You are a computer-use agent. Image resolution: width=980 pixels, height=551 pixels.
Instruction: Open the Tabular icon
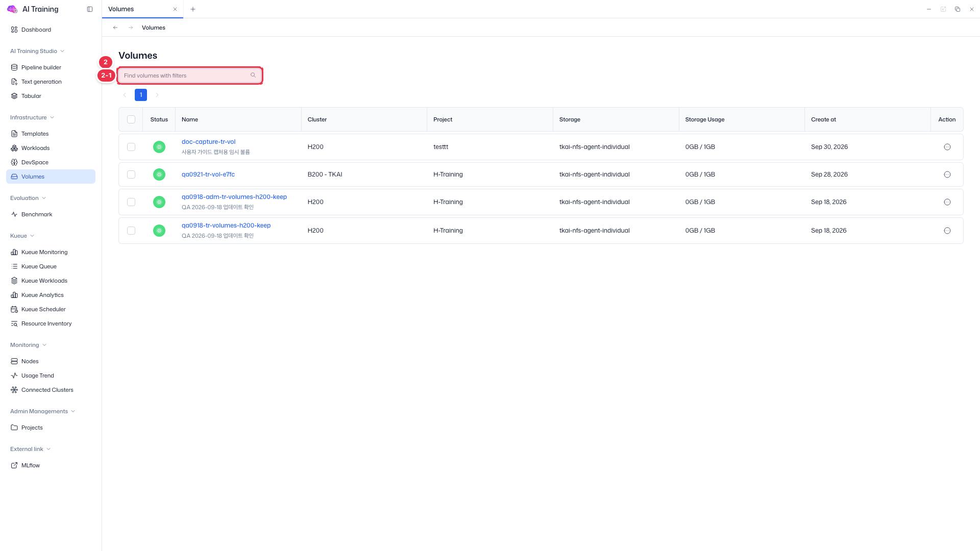pos(14,96)
